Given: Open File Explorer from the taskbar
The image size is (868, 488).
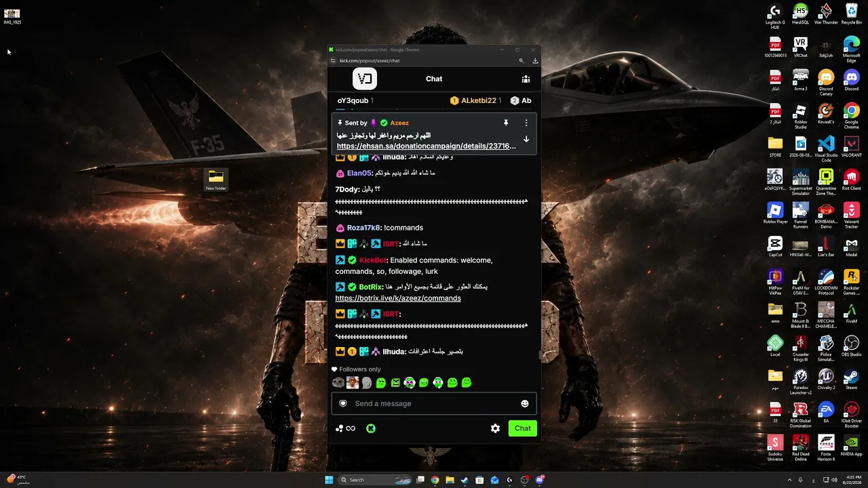Looking at the screenshot, I should pos(450,480).
